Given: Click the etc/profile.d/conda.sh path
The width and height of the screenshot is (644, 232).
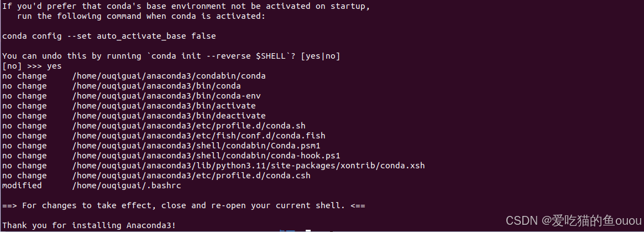Looking at the screenshot, I should (x=189, y=126).
